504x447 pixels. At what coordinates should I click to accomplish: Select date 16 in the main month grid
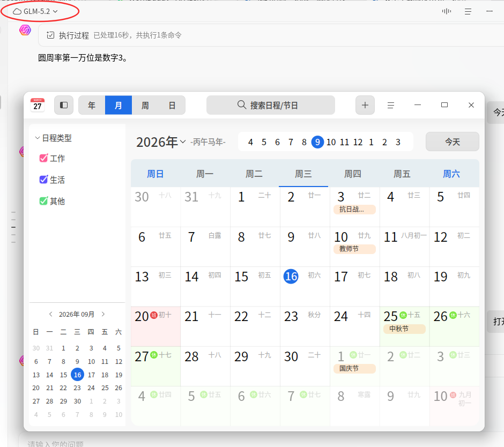pyautogui.click(x=291, y=277)
